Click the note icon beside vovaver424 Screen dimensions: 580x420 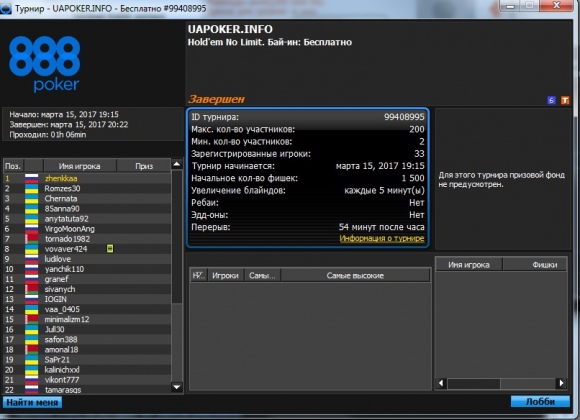click(110, 249)
